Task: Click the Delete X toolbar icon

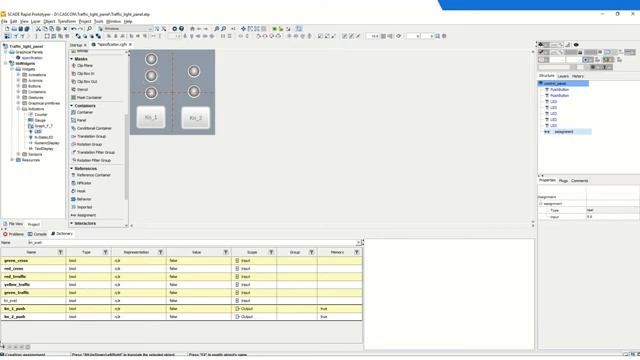Action: coord(65,29)
